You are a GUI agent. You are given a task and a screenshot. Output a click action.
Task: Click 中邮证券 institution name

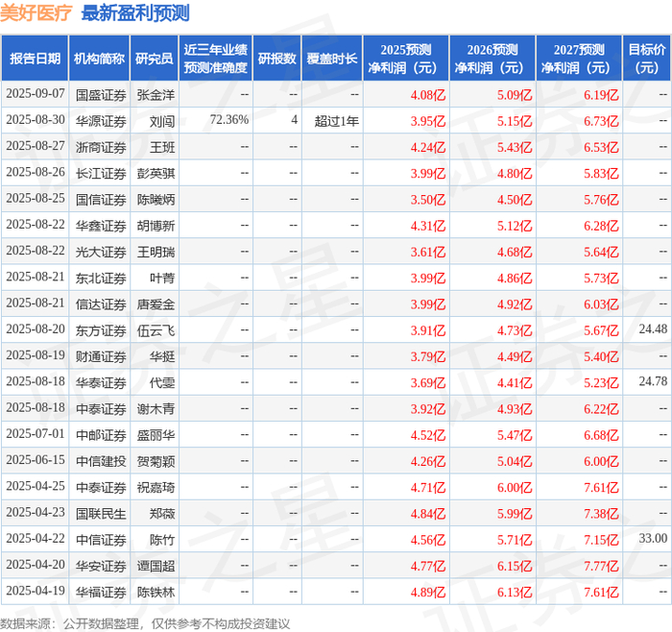point(101,435)
